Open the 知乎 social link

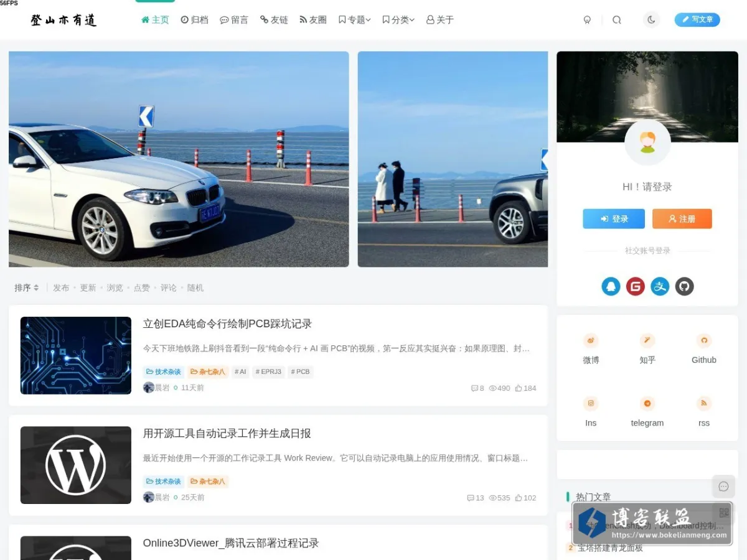tap(647, 349)
